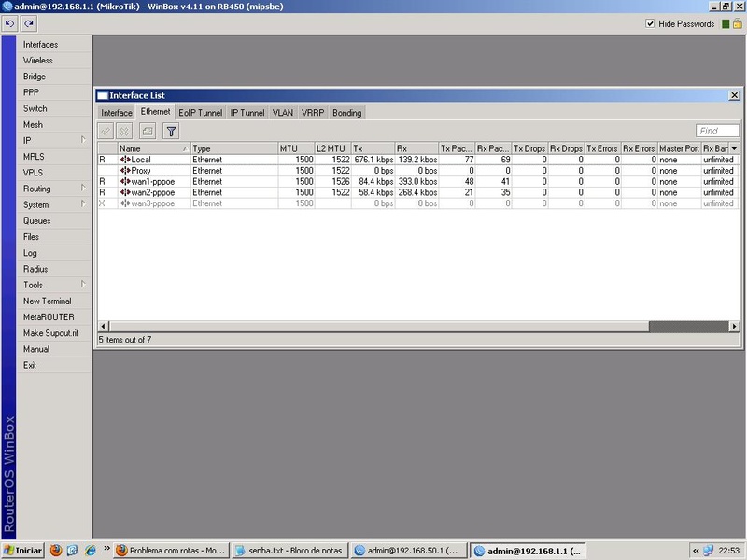Open the Interfaces menu item

[x=40, y=44]
